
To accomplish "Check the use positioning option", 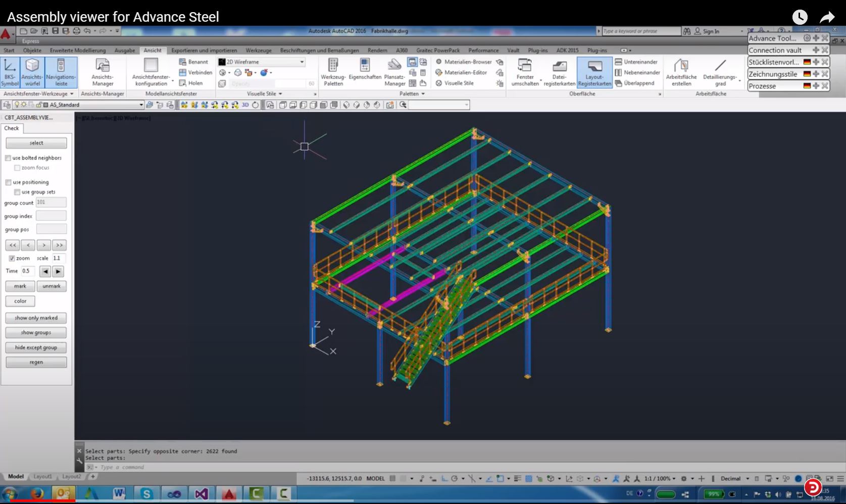I will [x=8, y=182].
